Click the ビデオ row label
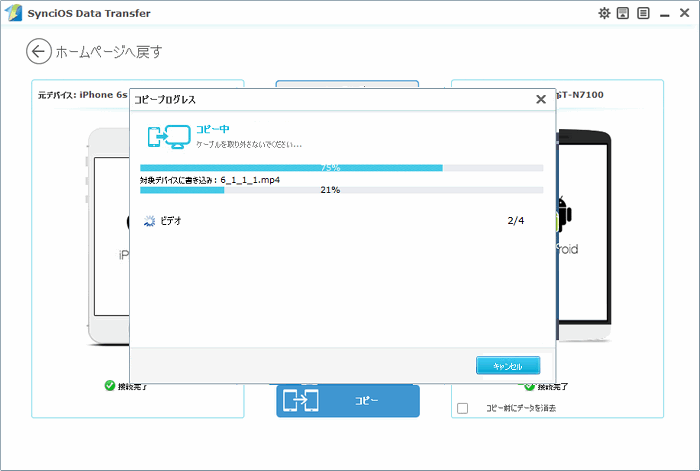The image size is (700, 471). point(171,221)
